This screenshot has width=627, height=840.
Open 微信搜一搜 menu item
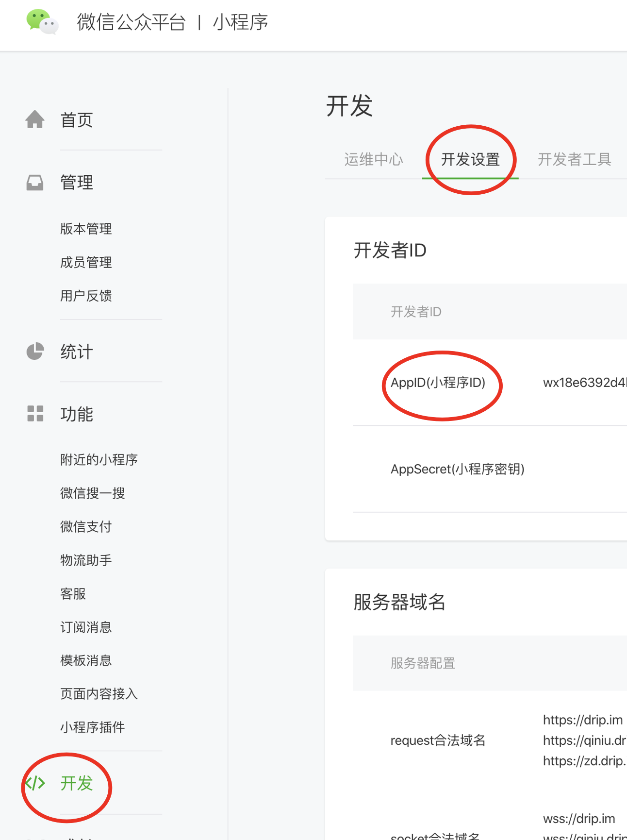[93, 493]
